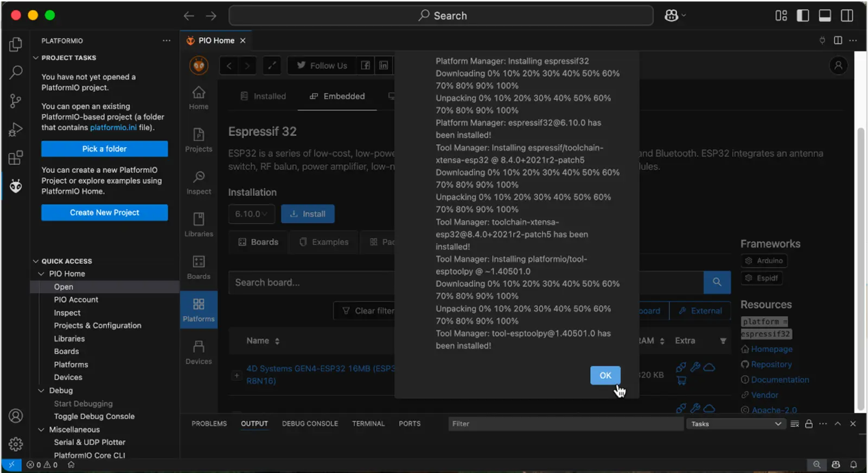
Task: Go to PIO Home sidebar Home icon
Action: [x=199, y=98]
